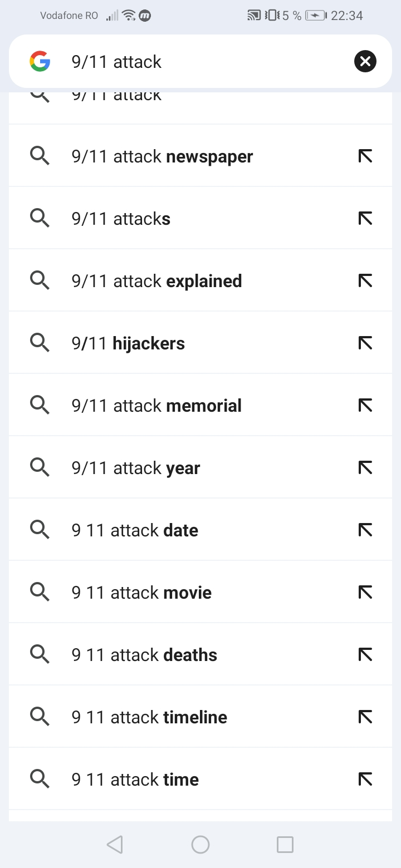Insert '9/11 attack explained' via arrow icon
This screenshot has height=868, width=401.
(x=365, y=281)
